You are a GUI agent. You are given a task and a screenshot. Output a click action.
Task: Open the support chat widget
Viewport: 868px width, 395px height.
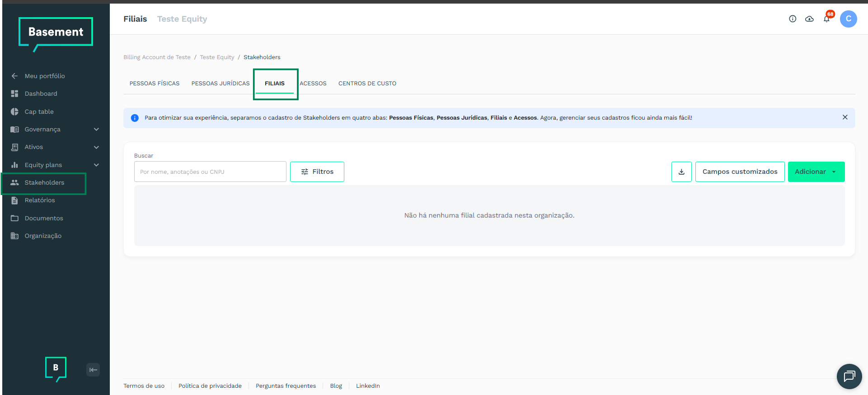(x=849, y=376)
